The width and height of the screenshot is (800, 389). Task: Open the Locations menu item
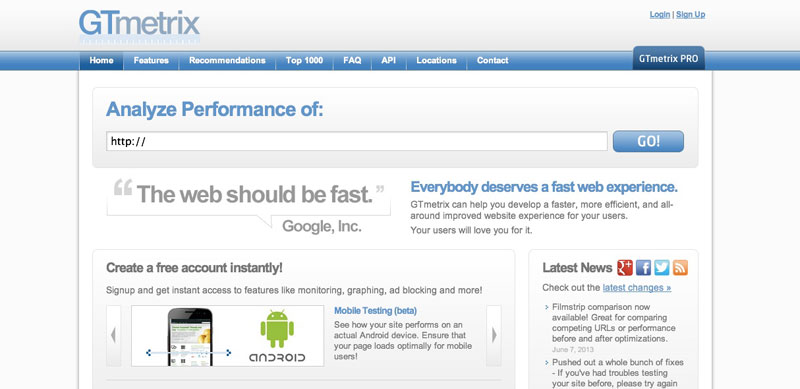(436, 60)
